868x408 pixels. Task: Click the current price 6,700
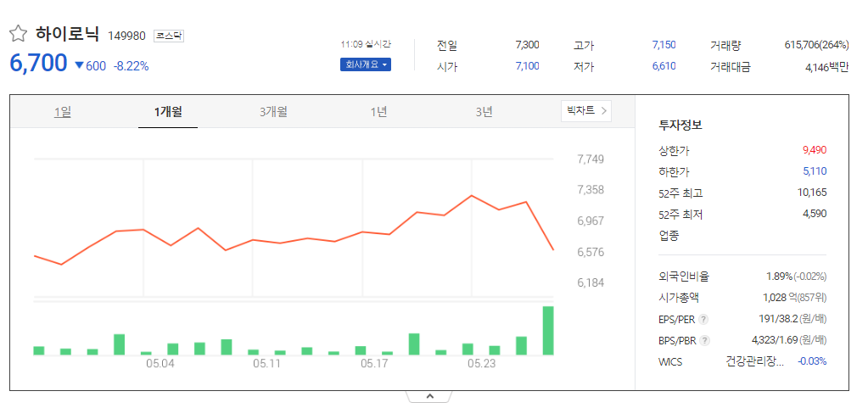tap(38, 64)
